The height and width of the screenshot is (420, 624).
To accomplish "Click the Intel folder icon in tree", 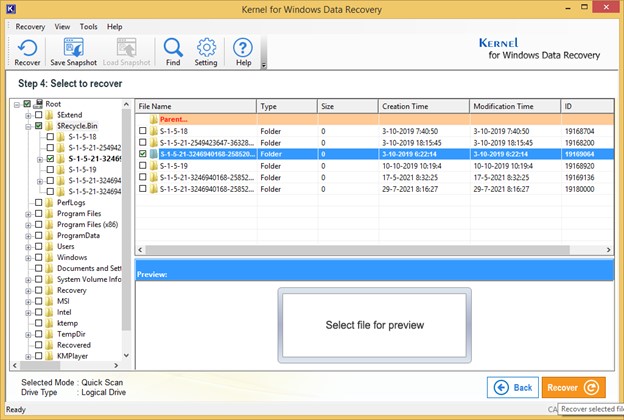I will (49, 312).
